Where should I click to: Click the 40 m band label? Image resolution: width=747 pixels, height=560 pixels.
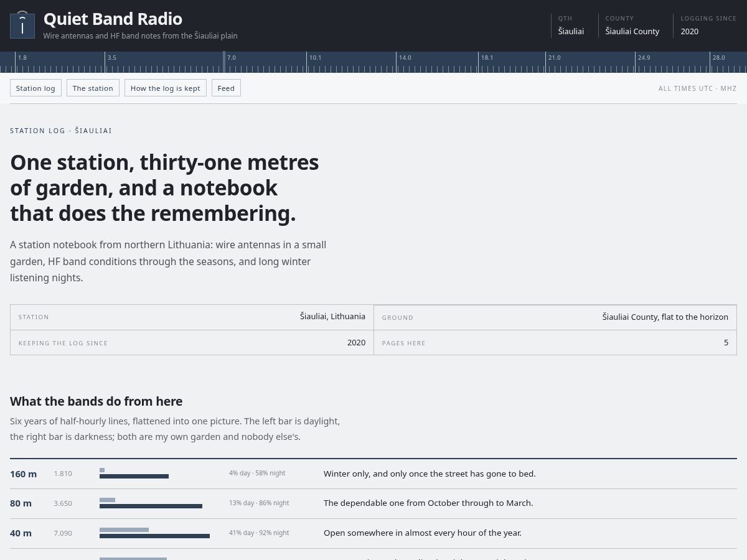tap(21, 533)
